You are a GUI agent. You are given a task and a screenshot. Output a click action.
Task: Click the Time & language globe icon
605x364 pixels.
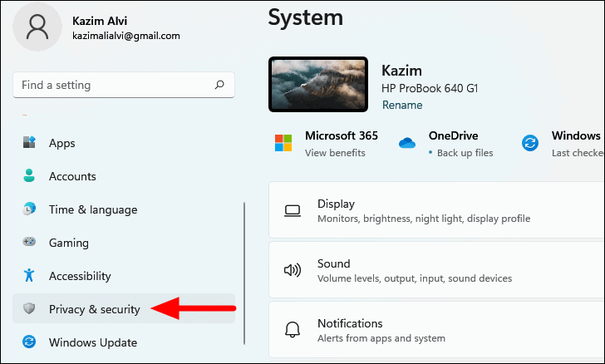(29, 209)
